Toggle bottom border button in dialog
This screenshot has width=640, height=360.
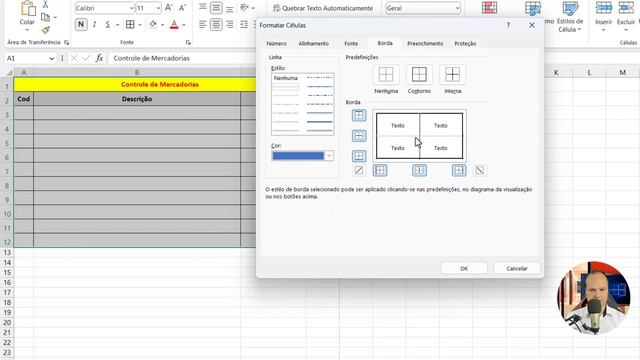(x=359, y=156)
